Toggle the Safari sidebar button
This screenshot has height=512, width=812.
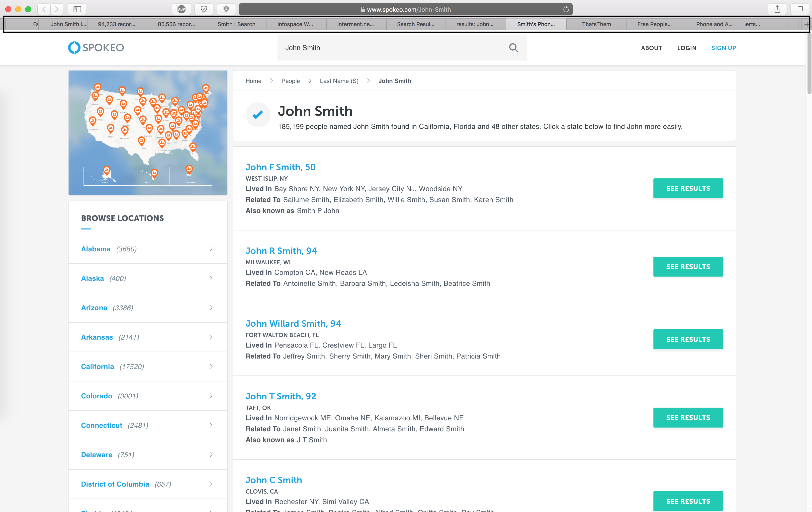pos(77,9)
